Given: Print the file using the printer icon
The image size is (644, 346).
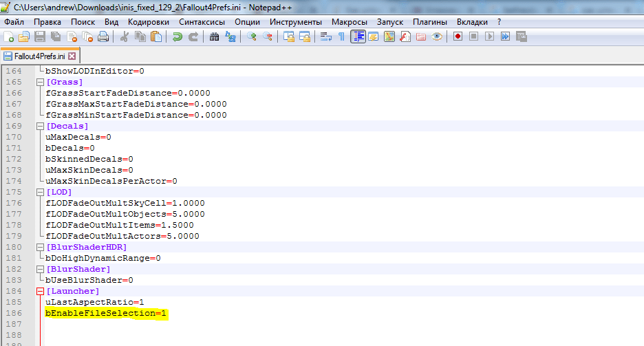Looking at the screenshot, I should 103,37.
